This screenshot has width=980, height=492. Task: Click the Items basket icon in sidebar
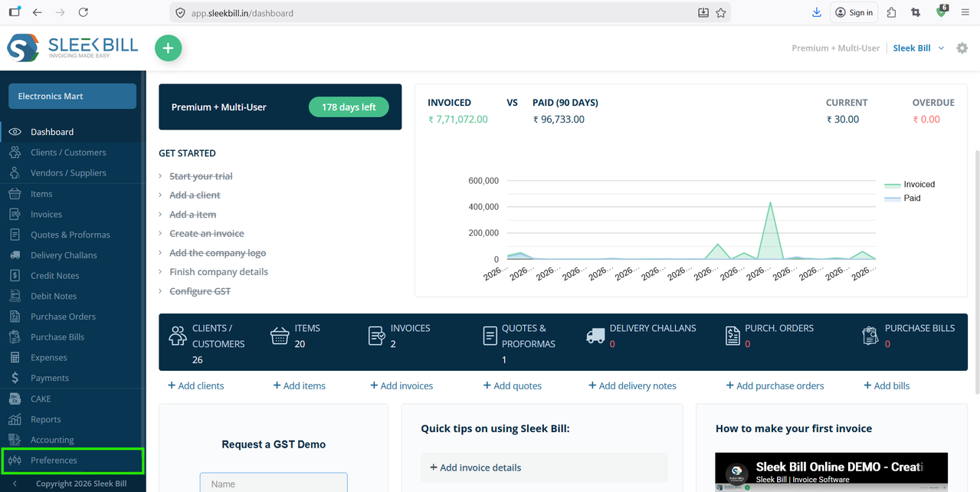pyautogui.click(x=15, y=194)
